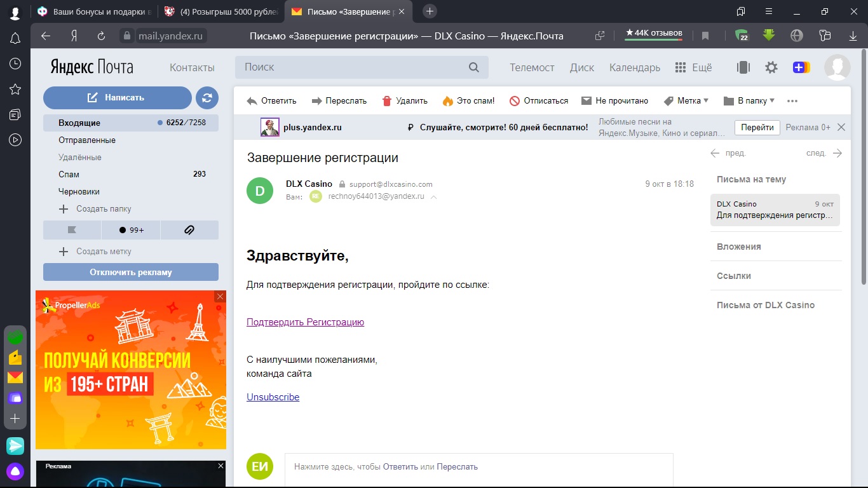Delete the email using the trash icon
This screenshot has height=488, width=868.
pyautogui.click(x=405, y=100)
